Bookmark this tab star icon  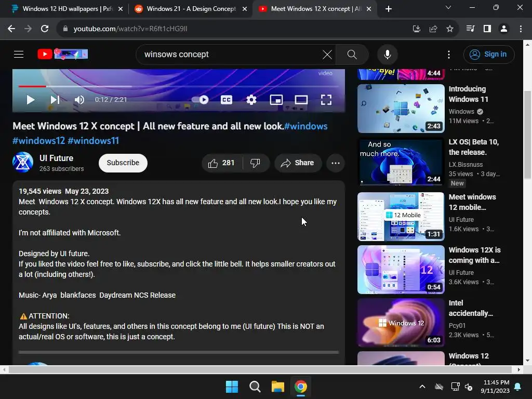tap(450, 29)
